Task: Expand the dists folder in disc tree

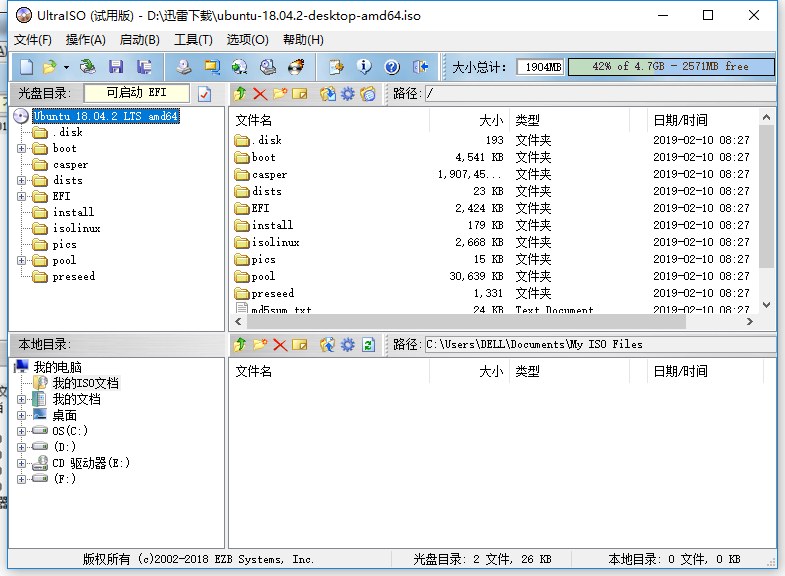Action: pos(22,181)
